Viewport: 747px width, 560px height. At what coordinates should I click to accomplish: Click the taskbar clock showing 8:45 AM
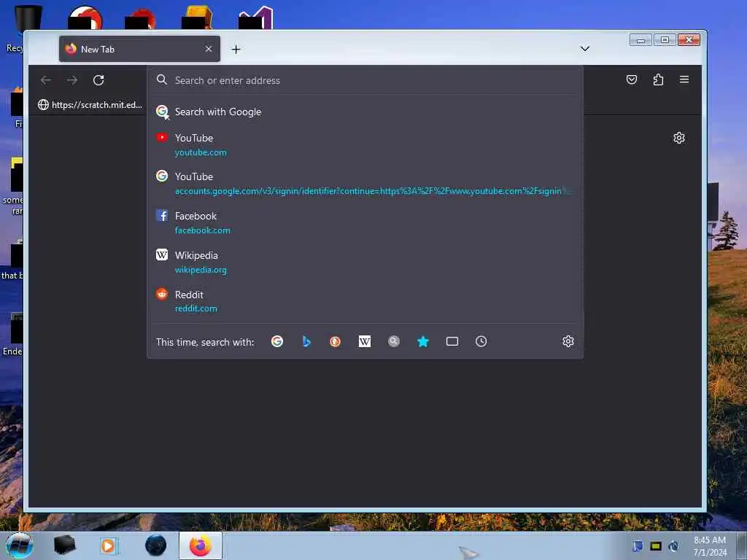pyautogui.click(x=710, y=545)
